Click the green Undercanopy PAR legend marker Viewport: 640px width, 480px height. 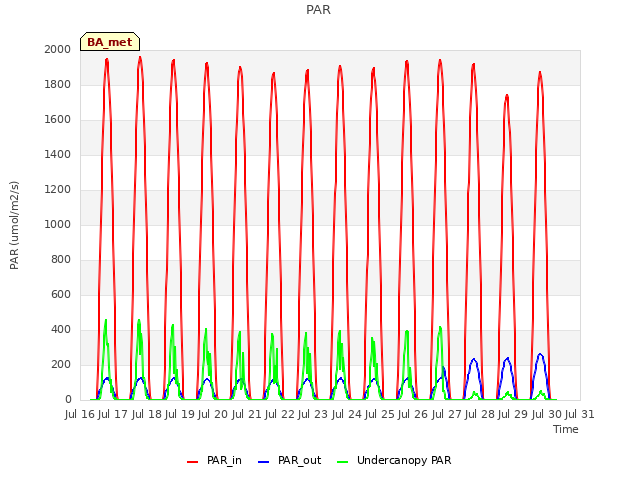[342, 462]
